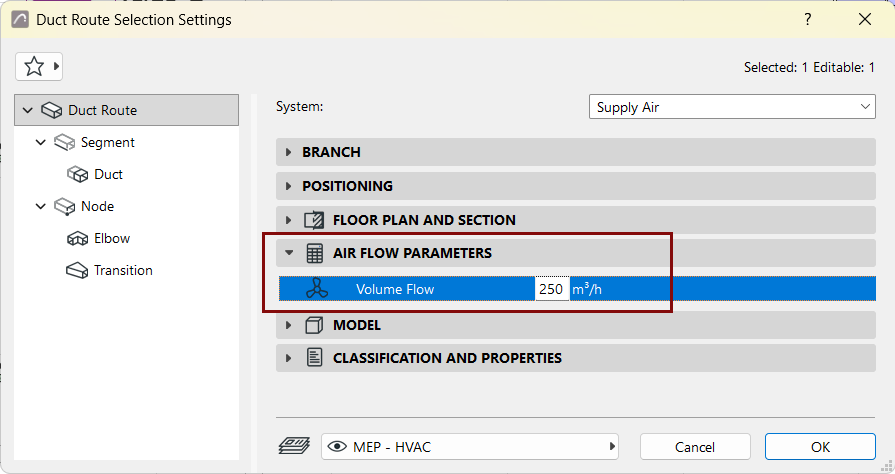The width and height of the screenshot is (895, 474).
Task: Click the m³/h unit text
Action: (587, 289)
